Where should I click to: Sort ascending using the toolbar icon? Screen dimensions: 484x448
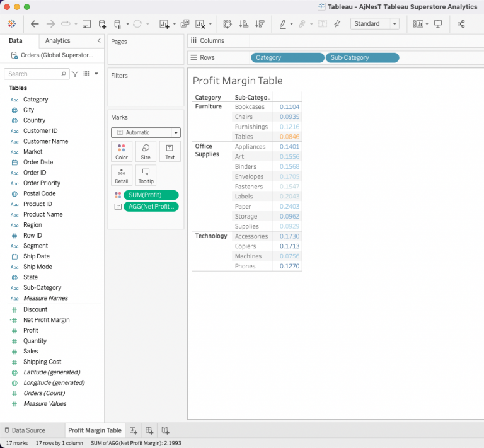[x=243, y=24]
